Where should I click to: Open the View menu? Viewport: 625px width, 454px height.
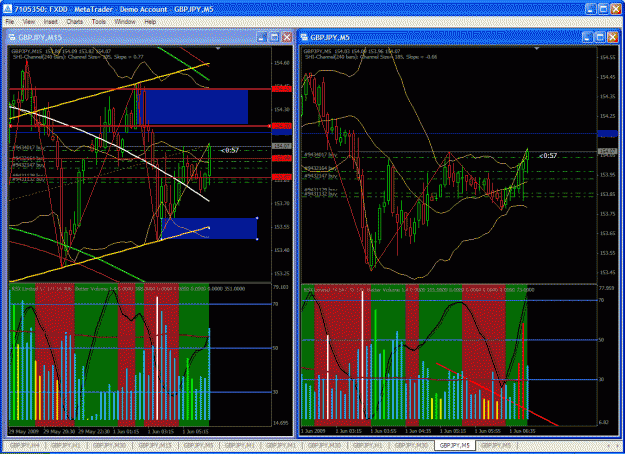28,22
